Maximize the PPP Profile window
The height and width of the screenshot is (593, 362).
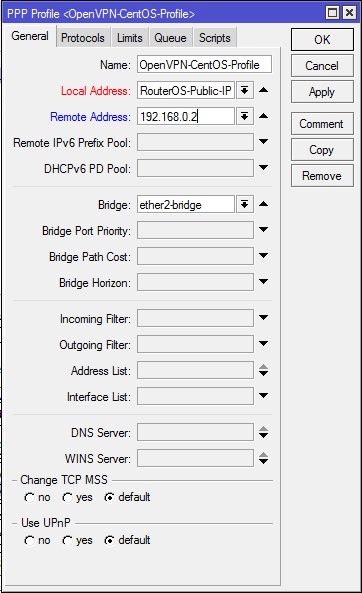(332, 13)
